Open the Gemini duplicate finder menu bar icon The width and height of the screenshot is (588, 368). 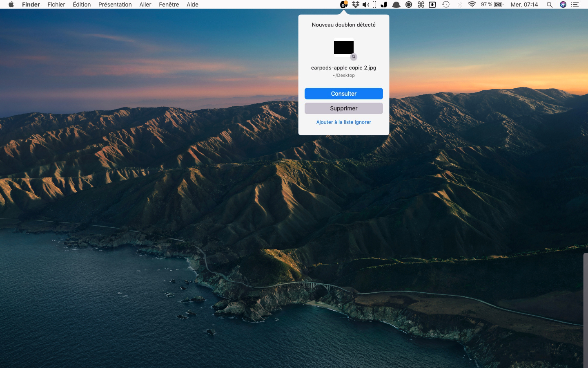[x=344, y=4]
